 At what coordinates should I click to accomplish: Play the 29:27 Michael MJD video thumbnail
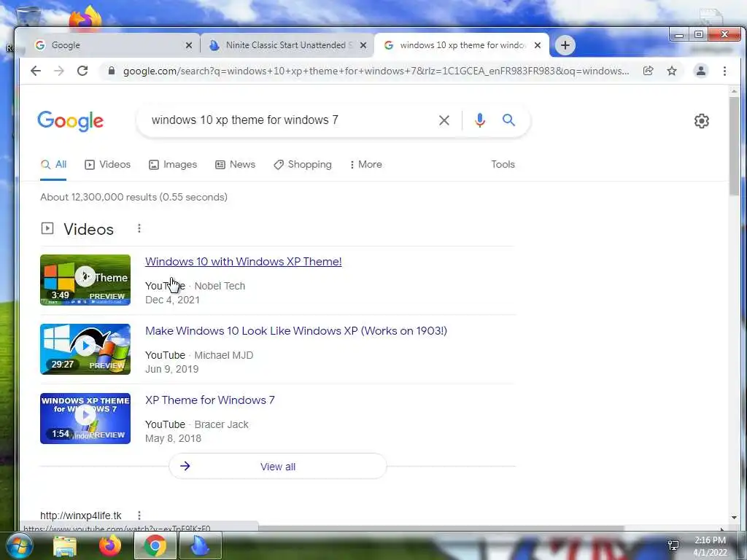(85, 349)
